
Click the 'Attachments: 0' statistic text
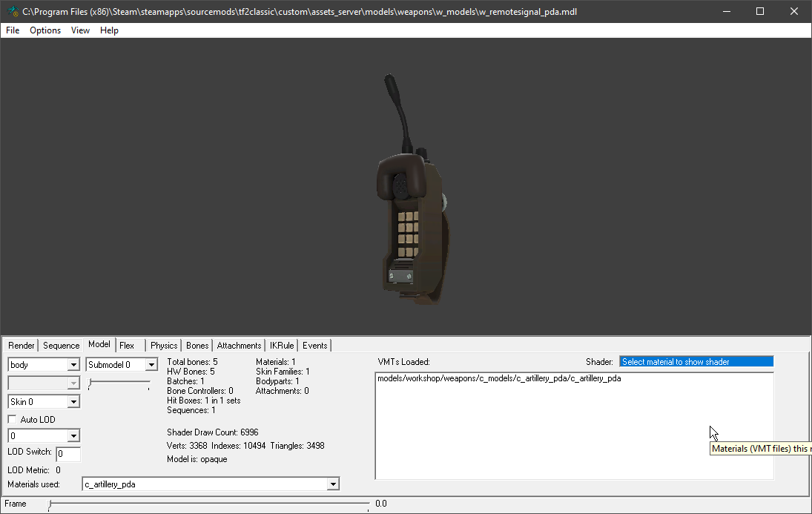pos(283,391)
